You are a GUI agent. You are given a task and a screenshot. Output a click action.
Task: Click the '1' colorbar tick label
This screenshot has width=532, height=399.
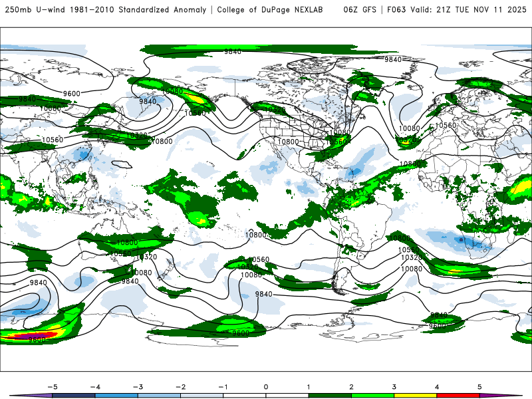click(x=309, y=387)
